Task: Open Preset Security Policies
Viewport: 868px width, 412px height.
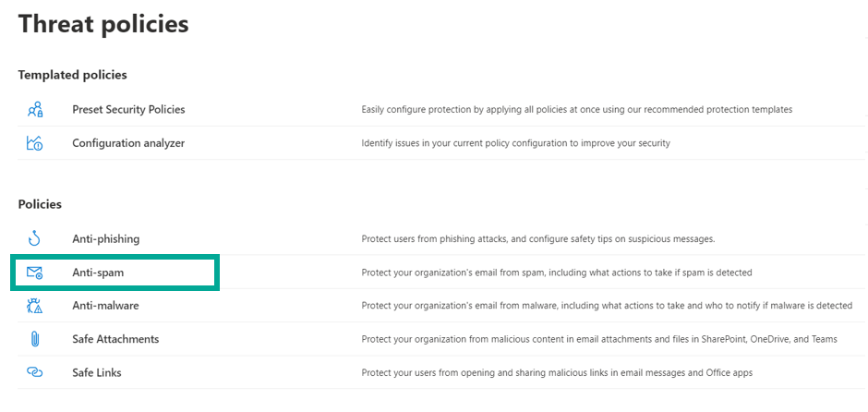Action: pos(128,110)
